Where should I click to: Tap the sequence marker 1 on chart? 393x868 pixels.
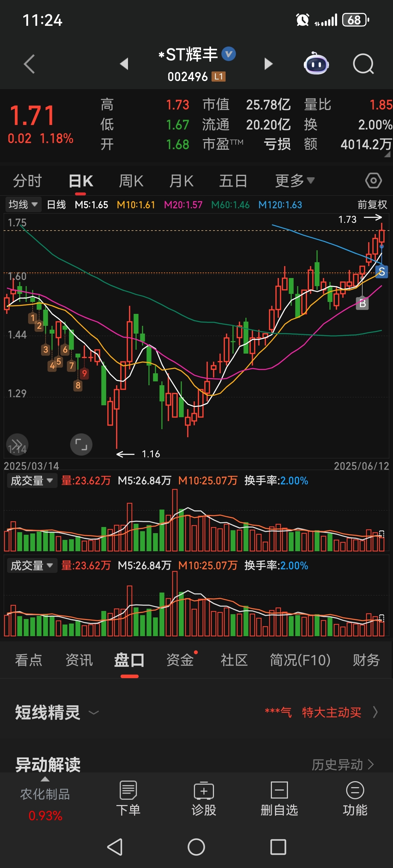coord(32,318)
